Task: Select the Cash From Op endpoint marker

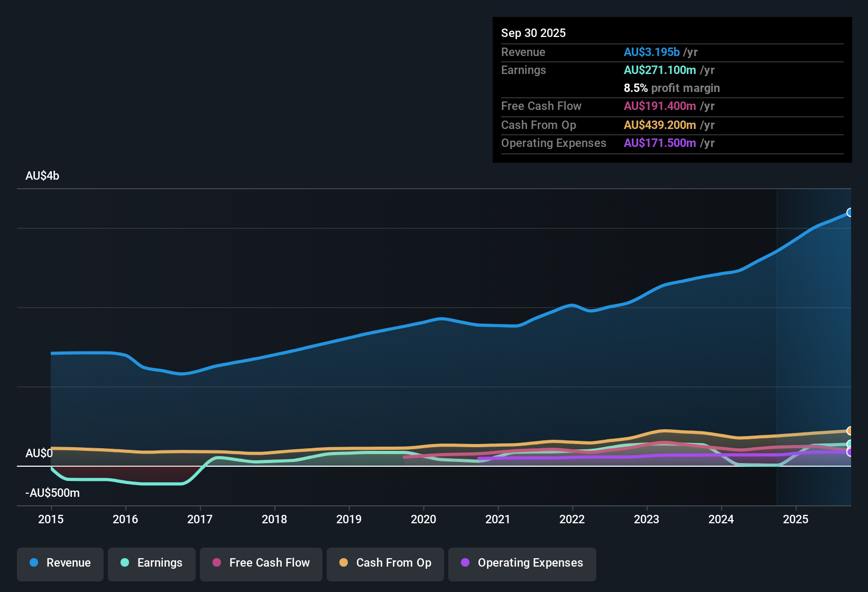Action: click(850, 431)
